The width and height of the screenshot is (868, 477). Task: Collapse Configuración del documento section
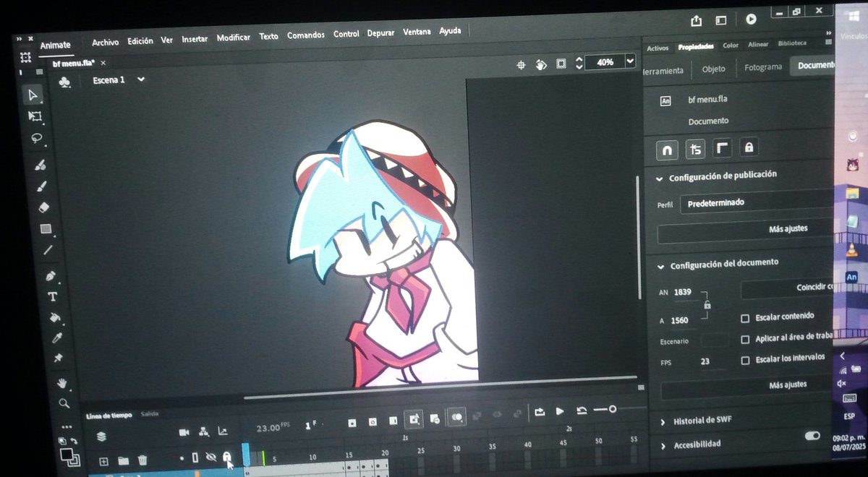point(660,266)
